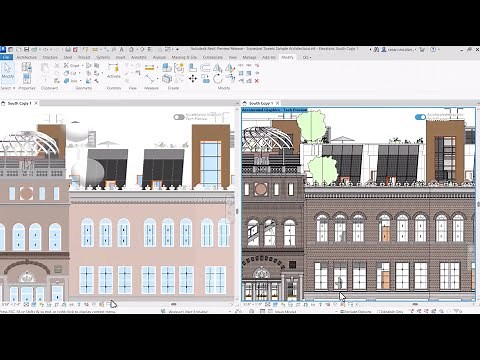Select the Move tool

click(x=193, y=79)
